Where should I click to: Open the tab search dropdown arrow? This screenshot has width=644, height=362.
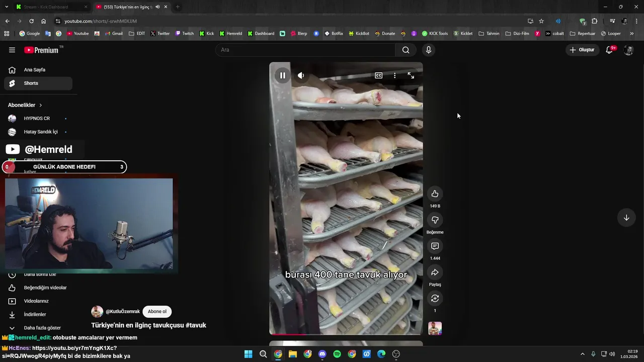pos(7,7)
